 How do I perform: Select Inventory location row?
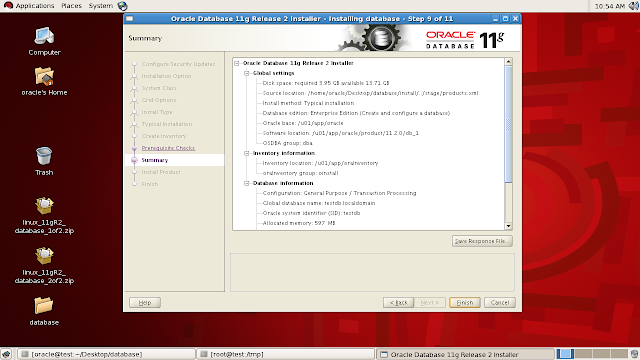[x=320, y=163]
